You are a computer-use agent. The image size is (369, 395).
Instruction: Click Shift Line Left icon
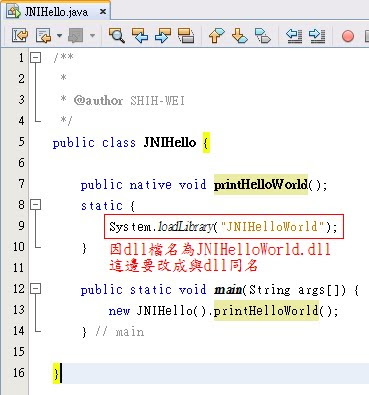(x=294, y=35)
